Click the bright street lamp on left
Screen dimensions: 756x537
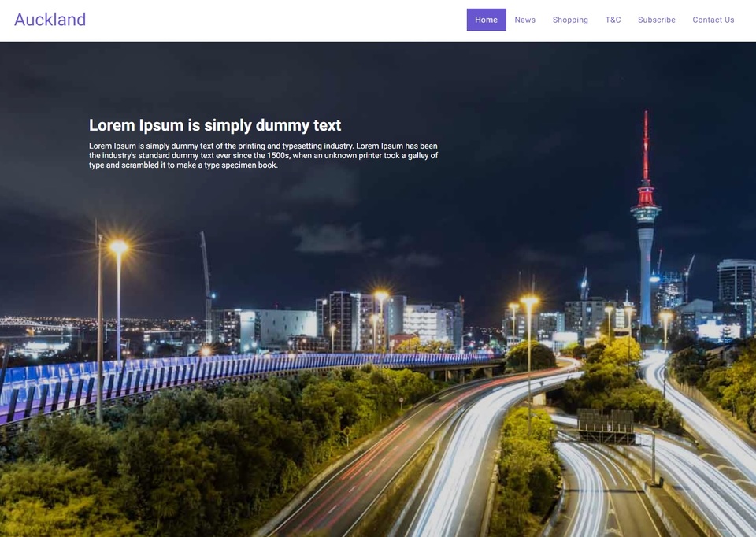[119, 248]
